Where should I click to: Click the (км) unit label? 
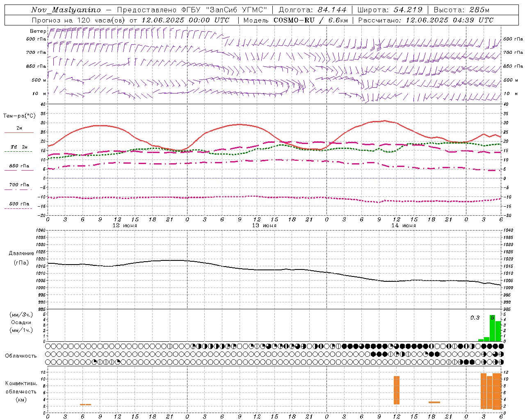(21, 399)
